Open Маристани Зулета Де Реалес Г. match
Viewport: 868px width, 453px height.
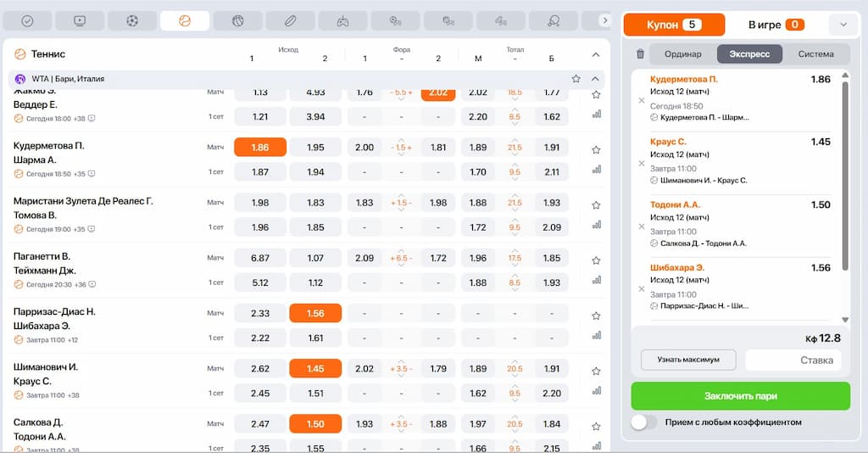click(x=83, y=201)
